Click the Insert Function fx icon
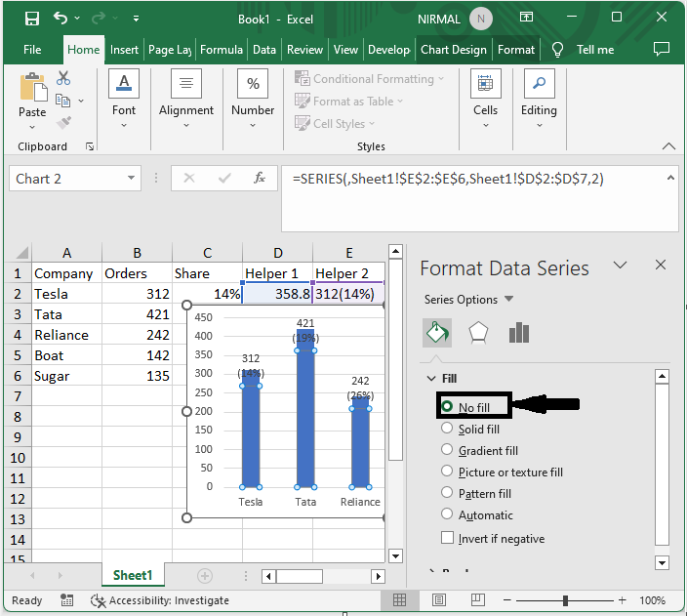Viewport: 687px width, 616px height. [259, 179]
